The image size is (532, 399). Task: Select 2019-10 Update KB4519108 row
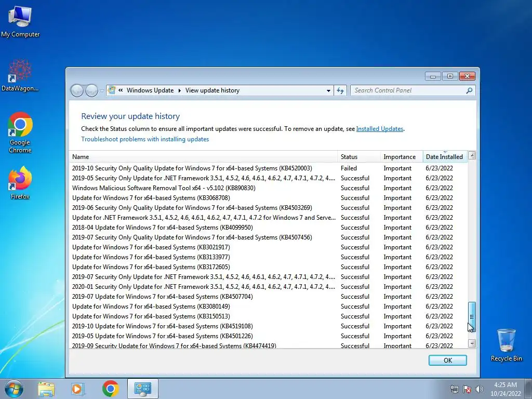click(268, 326)
